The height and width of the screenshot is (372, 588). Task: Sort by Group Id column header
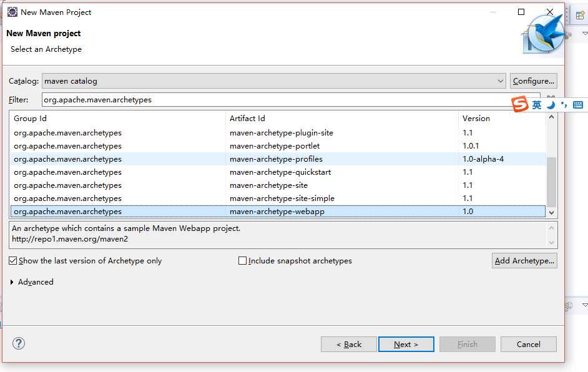point(118,119)
